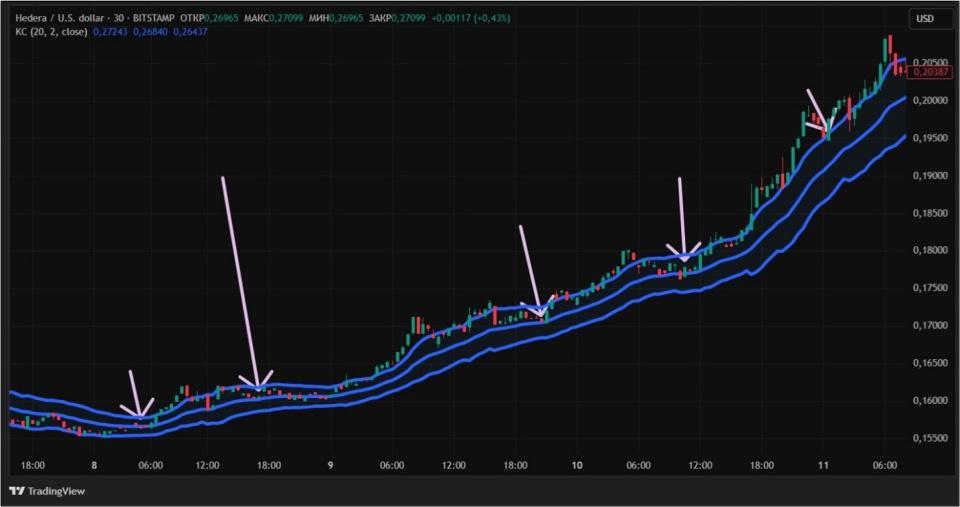The width and height of the screenshot is (960, 507).
Task: Click the date label 9 on time axis
Action: click(x=329, y=465)
